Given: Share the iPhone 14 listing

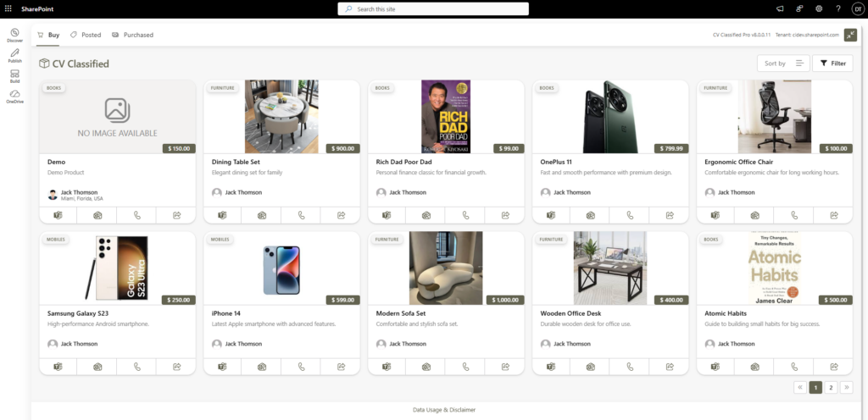Looking at the screenshot, I should pyautogui.click(x=341, y=367).
